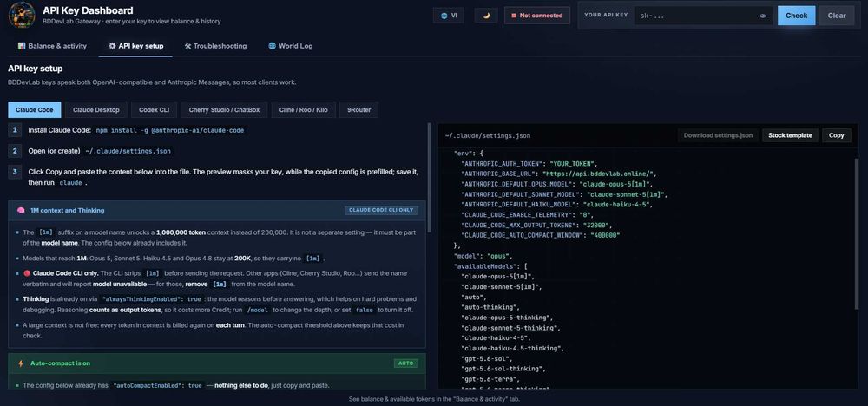Image resolution: width=868 pixels, height=406 pixels.
Task: Click the "alwaysThinkingEnabled": true code snippet
Action: tap(152, 298)
